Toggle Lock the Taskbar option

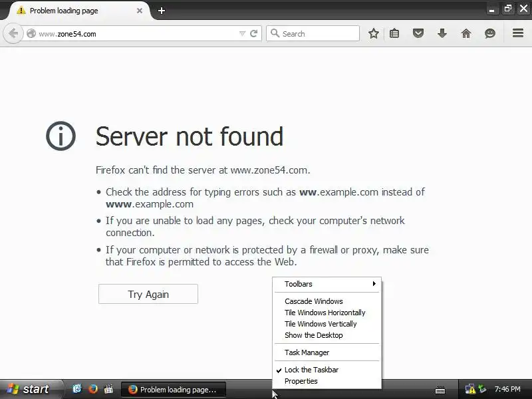[x=327, y=370]
